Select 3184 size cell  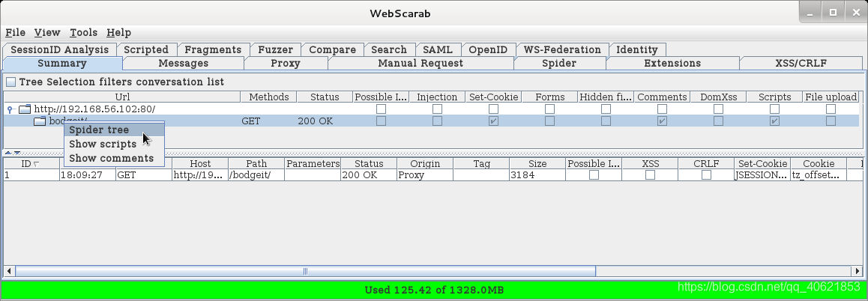pos(537,175)
